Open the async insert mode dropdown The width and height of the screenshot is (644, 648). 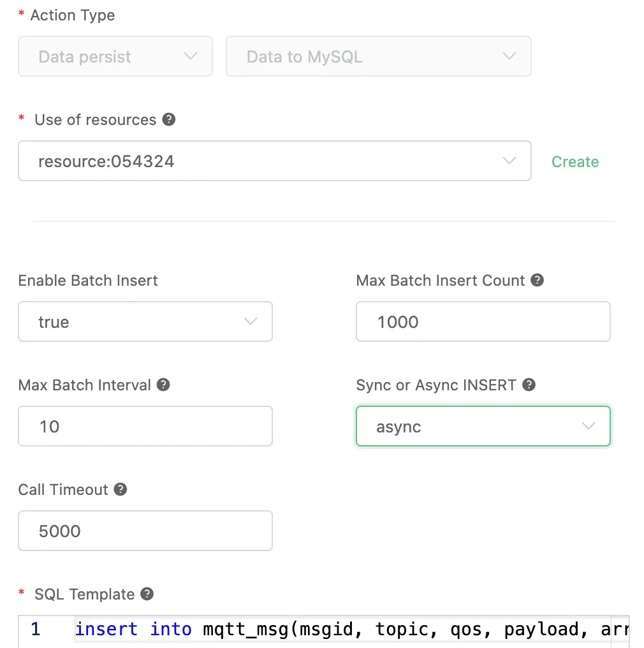pos(483,426)
